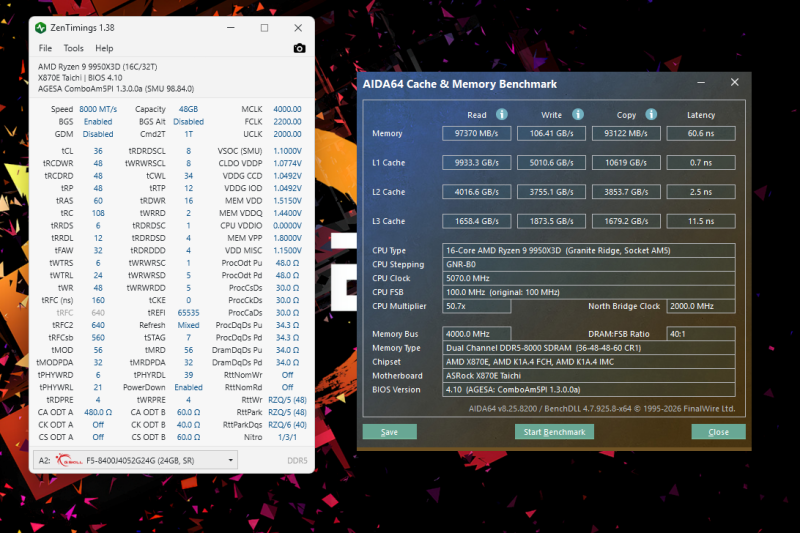Click the MCLK value 4000.00
Screen dimensions: 800x533
287,109
